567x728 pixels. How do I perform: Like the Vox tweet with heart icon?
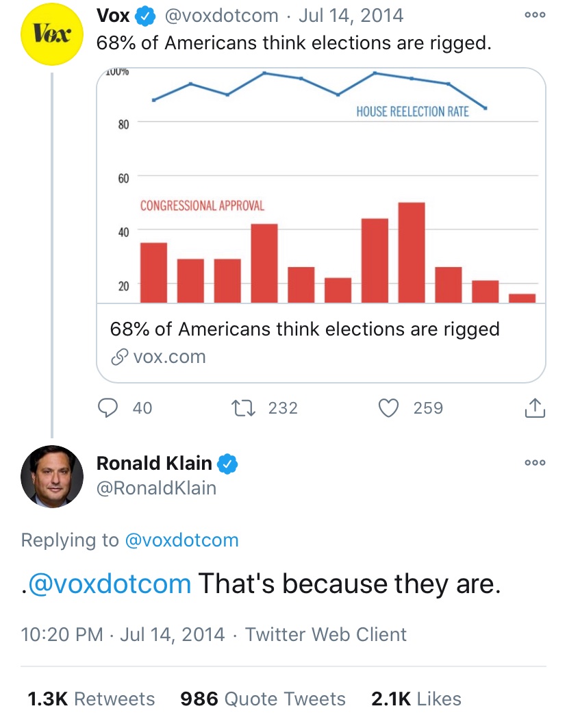[389, 408]
